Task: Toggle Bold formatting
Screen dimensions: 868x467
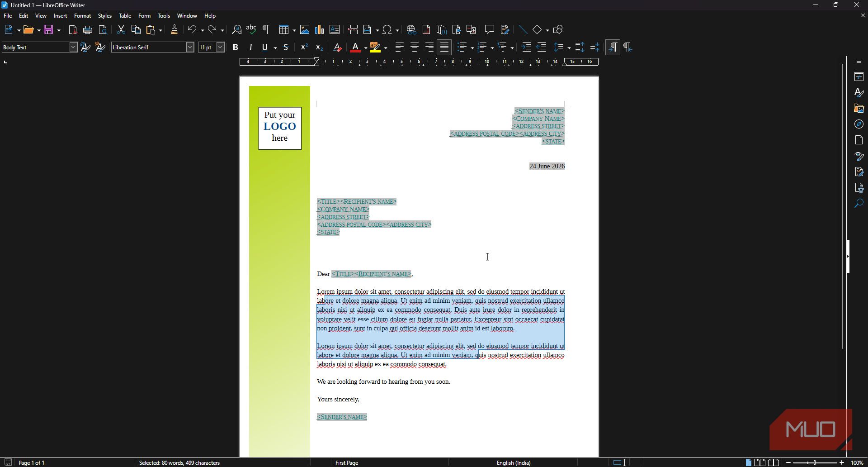Action: click(x=235, y=48)
